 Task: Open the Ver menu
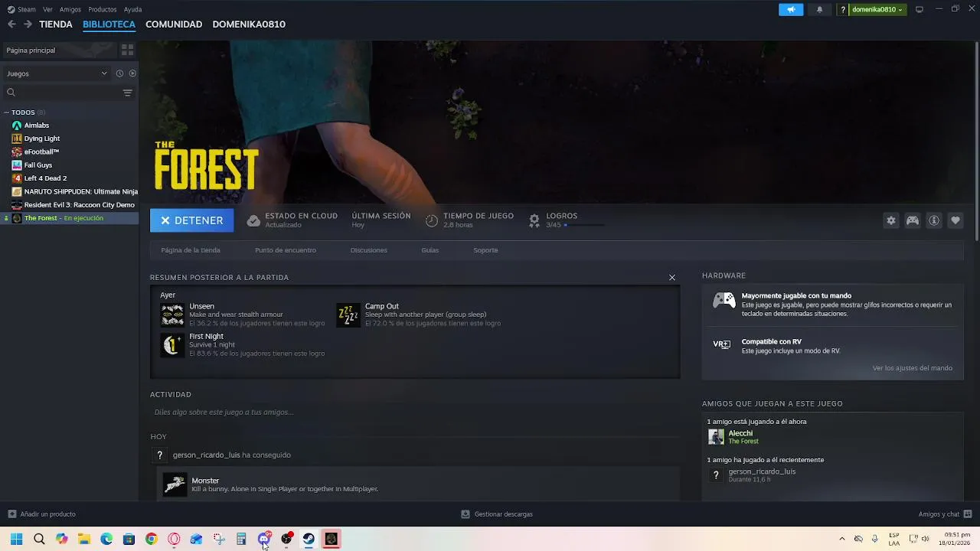(47, 9)
